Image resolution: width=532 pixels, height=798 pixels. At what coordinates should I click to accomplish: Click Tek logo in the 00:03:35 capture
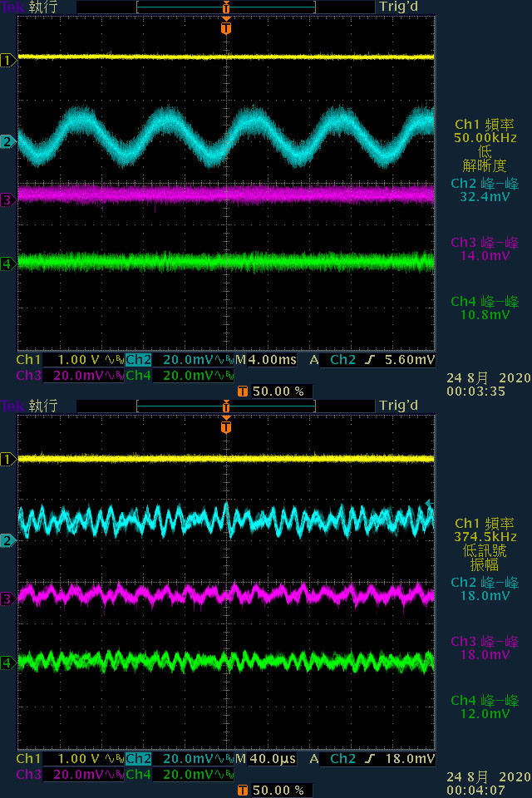pyautogui.click(x=12, y=7)
